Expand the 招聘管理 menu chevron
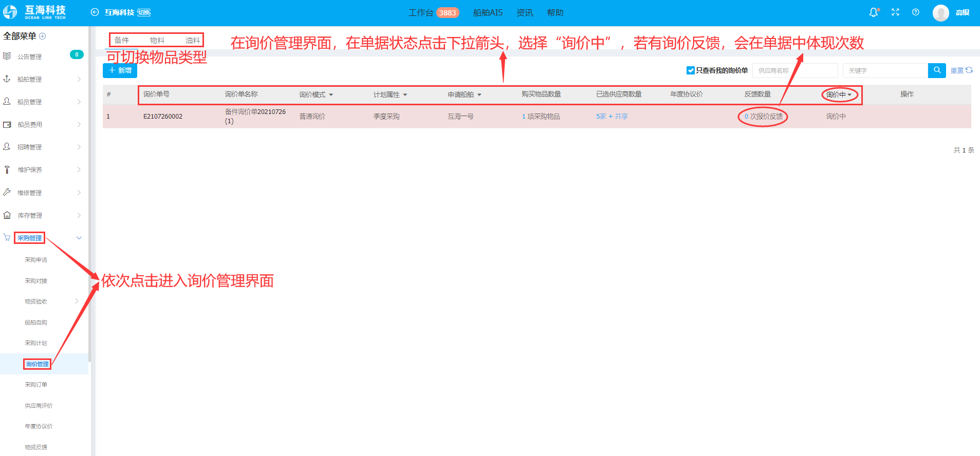The image size is (980, 456). pos(79,147)
